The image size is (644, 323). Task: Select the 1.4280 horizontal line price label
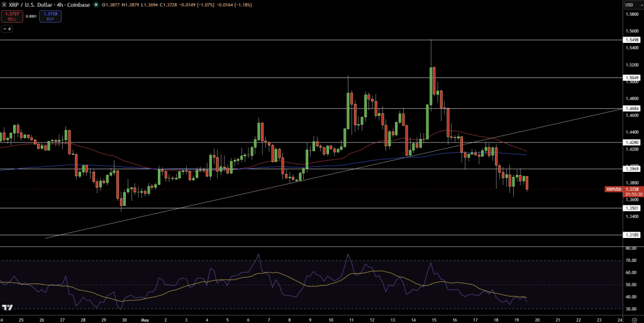631,142
